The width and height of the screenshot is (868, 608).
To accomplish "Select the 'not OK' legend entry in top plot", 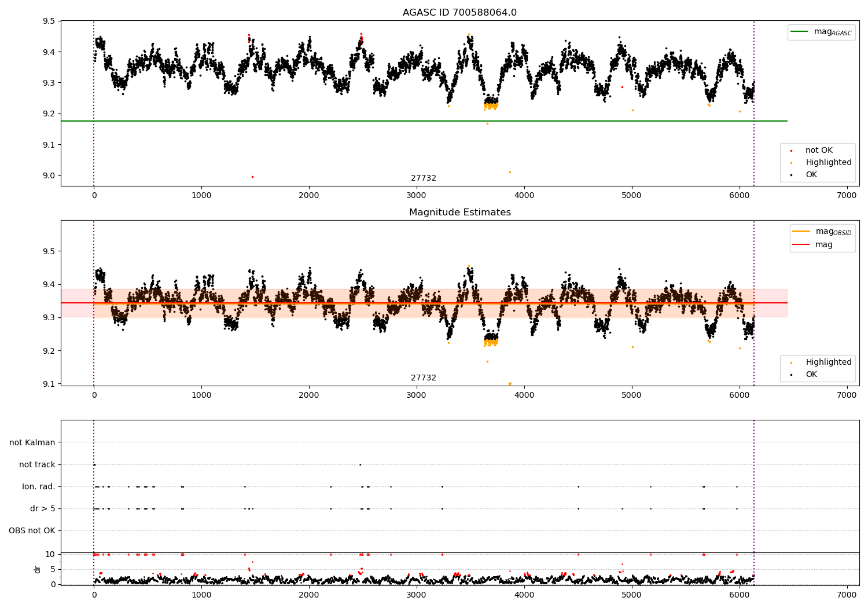I will click(818, 151).
